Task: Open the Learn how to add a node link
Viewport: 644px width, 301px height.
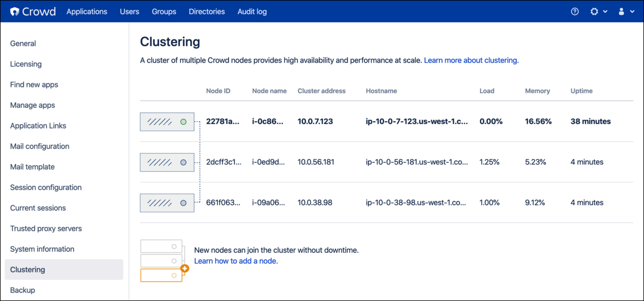Action: [x=236, y=261]
